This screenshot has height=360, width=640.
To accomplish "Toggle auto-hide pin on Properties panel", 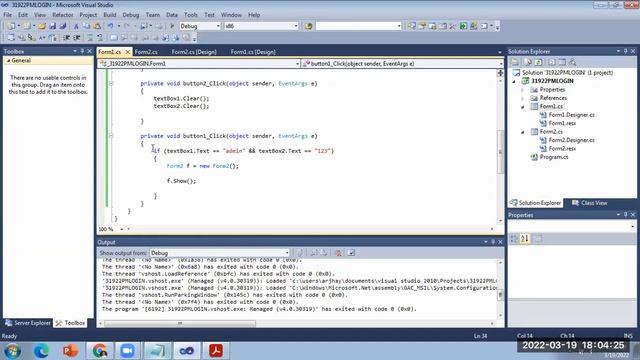I will click(625, 215).
